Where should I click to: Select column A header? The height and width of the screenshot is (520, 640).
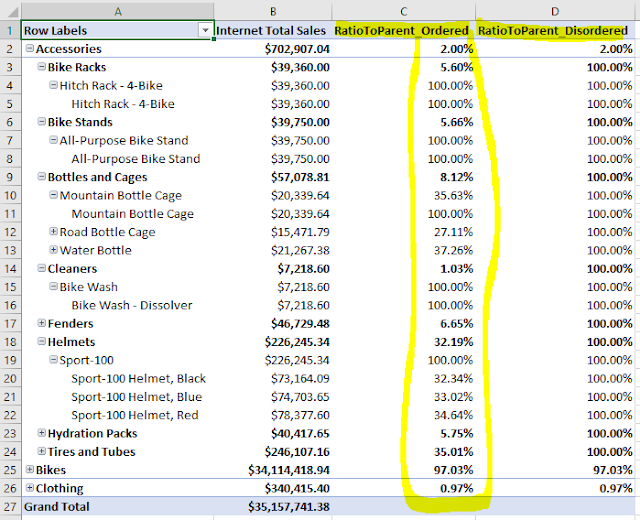[118, 11]
